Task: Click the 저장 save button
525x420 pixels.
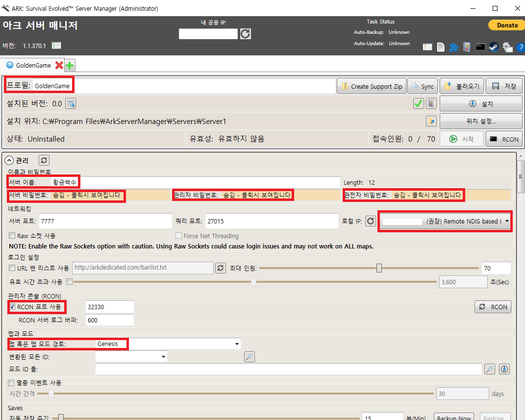Action: coord(504,86)
